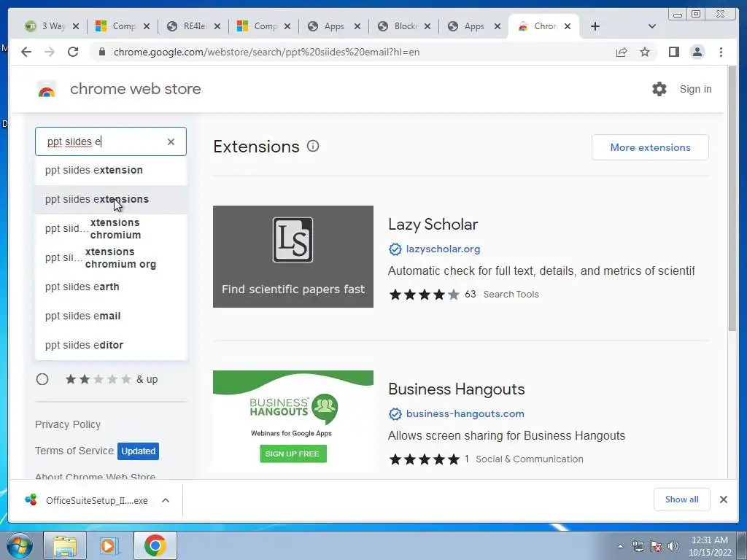
Task: Open a new tab
Action: 595,26
